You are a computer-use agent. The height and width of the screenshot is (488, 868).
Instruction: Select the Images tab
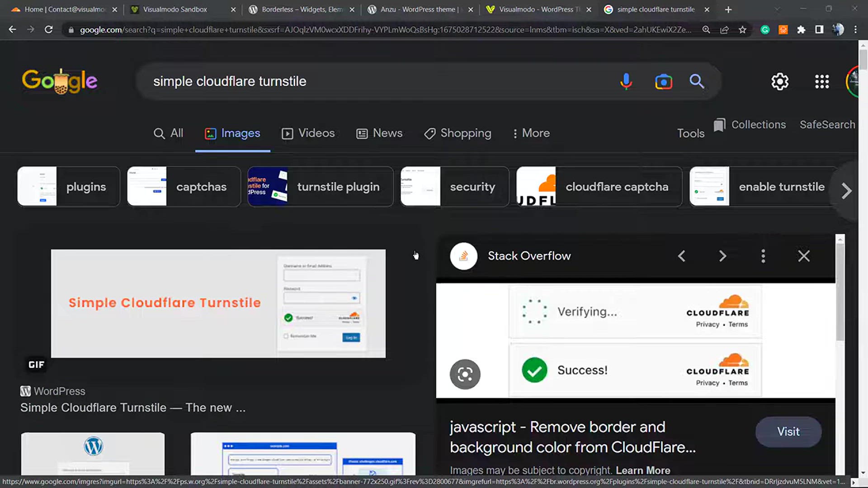pyautogui.click(x=232, y=133)
